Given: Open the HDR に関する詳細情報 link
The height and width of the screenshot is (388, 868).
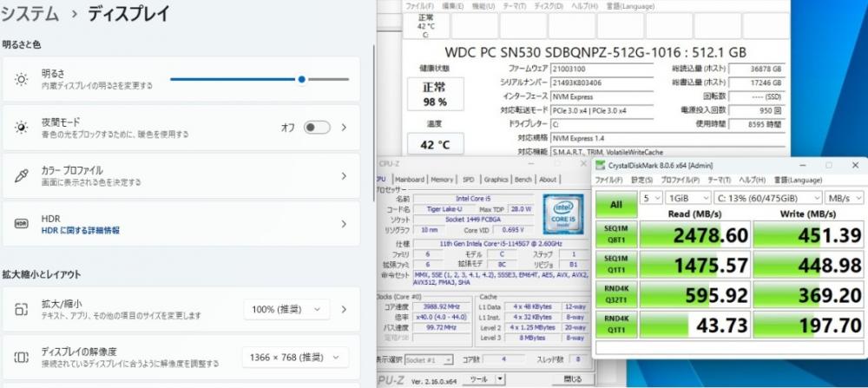Looking at the screenshot, I should click(x=80, y=230).
